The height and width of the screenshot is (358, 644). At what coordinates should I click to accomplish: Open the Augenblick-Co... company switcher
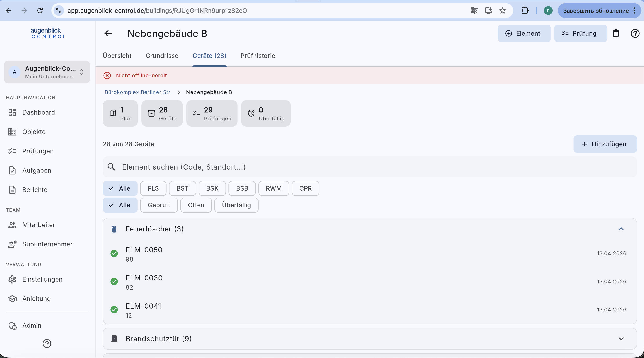tap(47, 72)
